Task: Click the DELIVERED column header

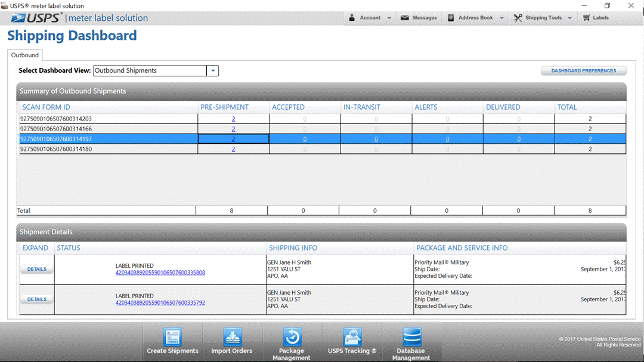Action: coord(503,107)
